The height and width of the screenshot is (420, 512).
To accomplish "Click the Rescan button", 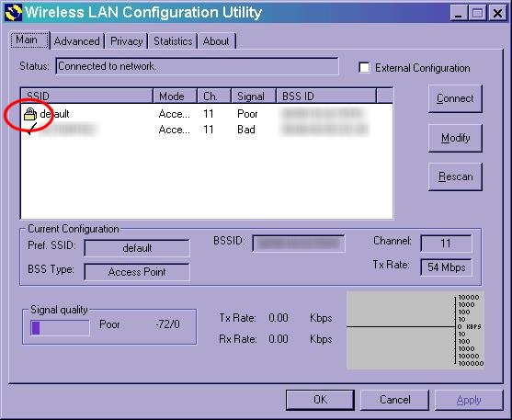I will click(455, 176).
